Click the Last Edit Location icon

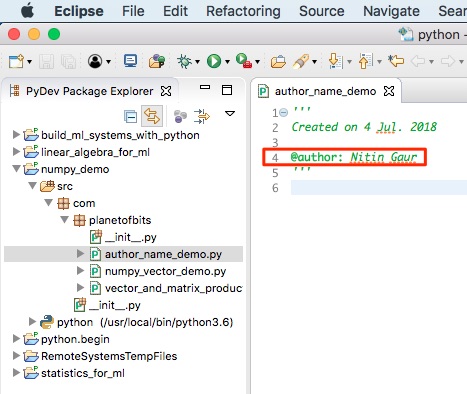pyautogui.click(x=396, y=61)
